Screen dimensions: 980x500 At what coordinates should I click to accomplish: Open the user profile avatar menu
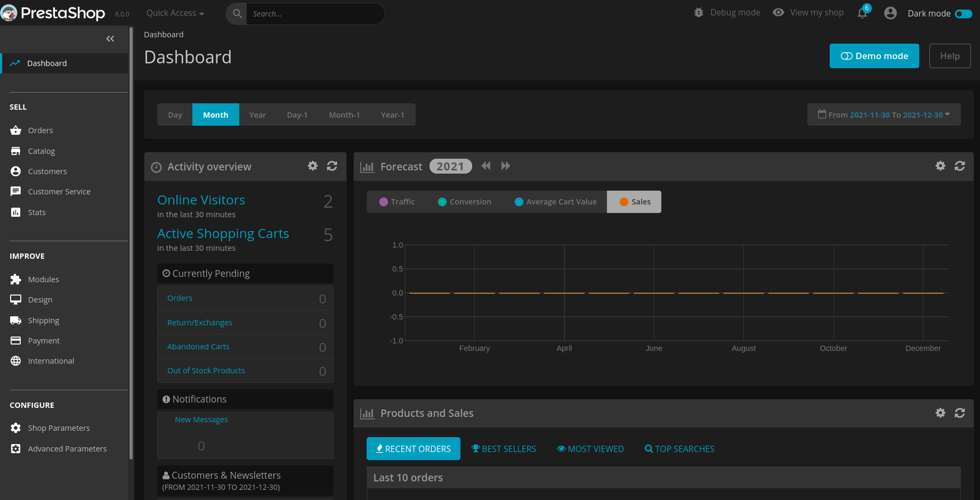click(890, 13)
